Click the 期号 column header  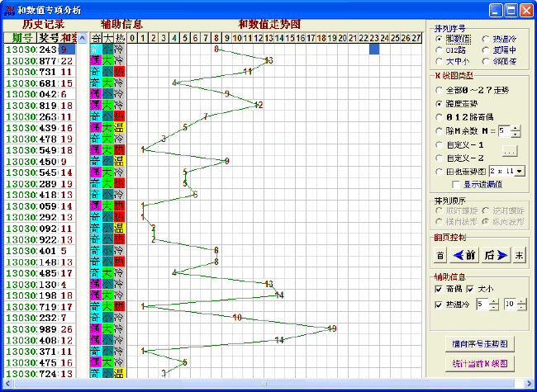click(x=21, y=37)
